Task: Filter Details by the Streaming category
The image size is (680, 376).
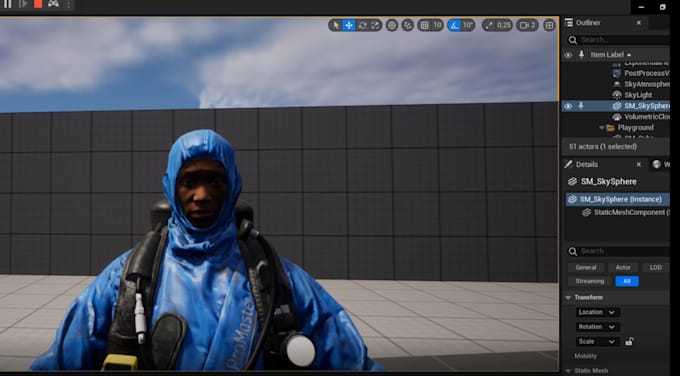Action: click(x=589, y=281)
